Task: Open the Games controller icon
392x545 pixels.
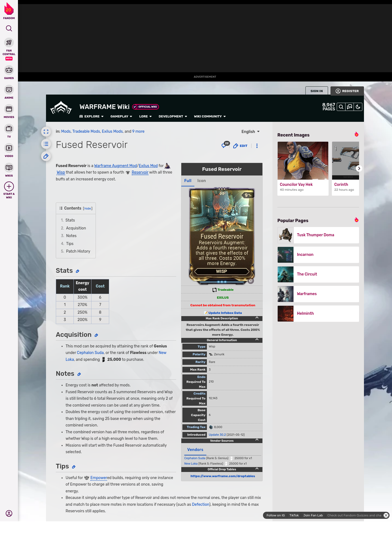Action: (x=9, y=70)
